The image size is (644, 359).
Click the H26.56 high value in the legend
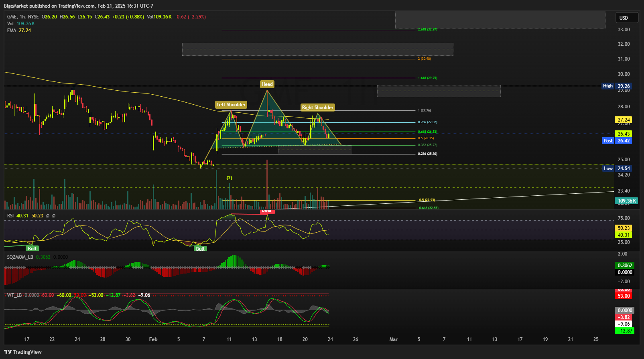click(67, 17)
